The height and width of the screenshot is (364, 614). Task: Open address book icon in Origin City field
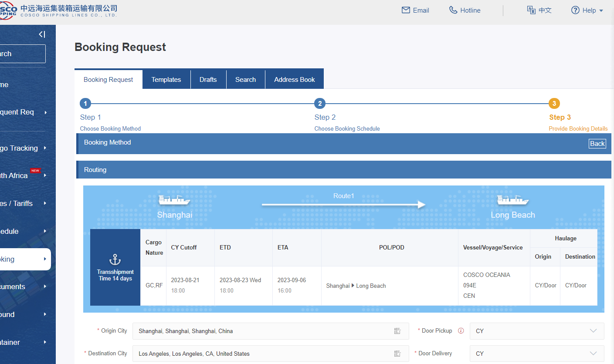pyautogui.click(x=397, y=331)
